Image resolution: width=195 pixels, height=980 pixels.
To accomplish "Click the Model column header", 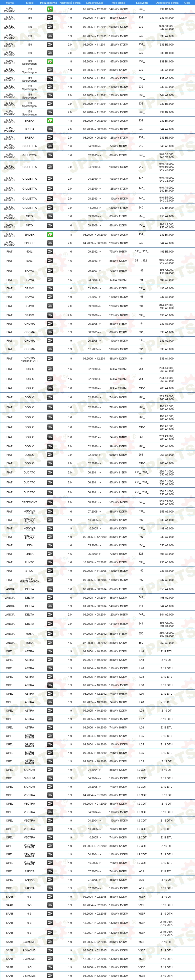I will (x=29, y=3).
